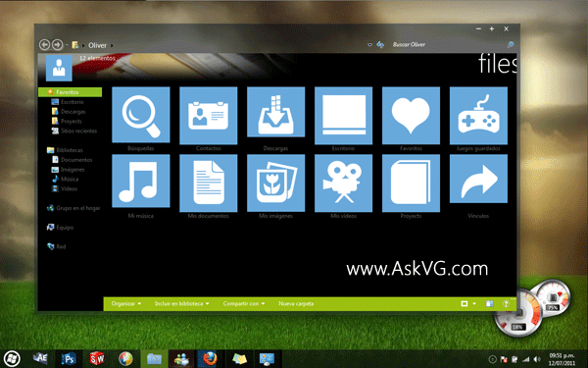Click the Oliver breadcrumb in address bar

point(97,45)
